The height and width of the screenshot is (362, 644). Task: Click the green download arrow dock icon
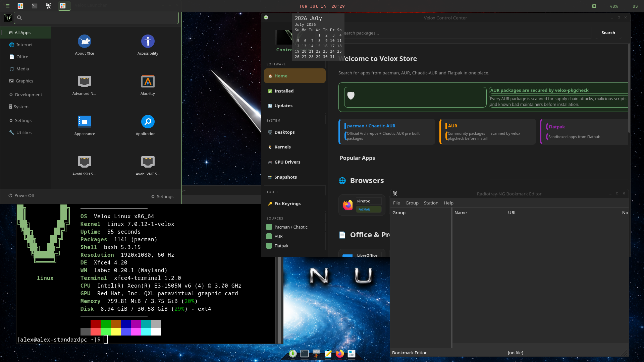tap(293, 354)
